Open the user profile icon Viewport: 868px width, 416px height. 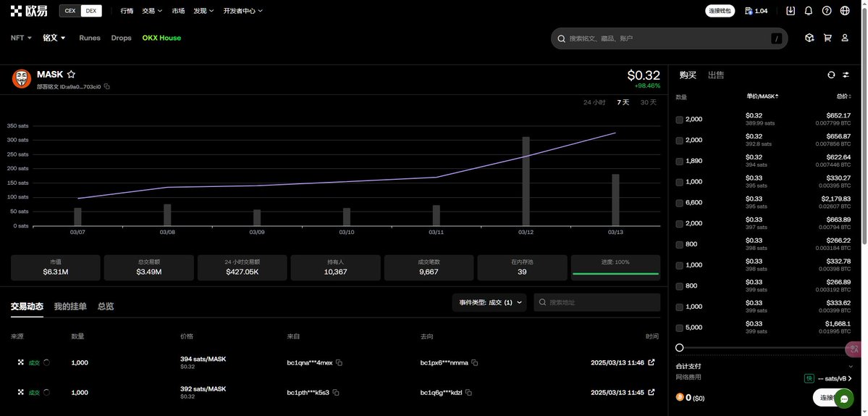click(x=845, y=38)
